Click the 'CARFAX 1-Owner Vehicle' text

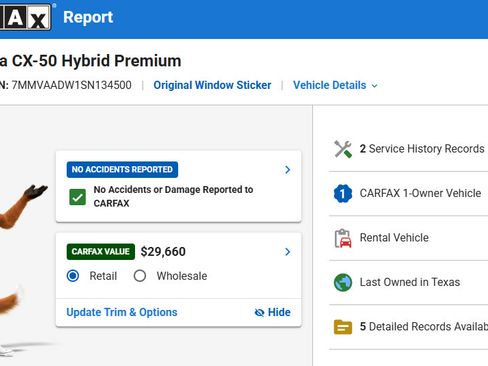coord(420,193)
